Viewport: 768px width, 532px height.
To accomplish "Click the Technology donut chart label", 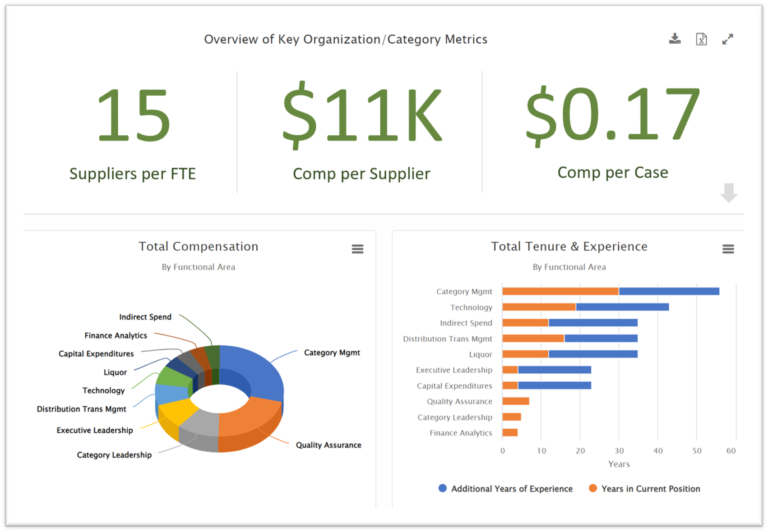I will tap(103, 390).
